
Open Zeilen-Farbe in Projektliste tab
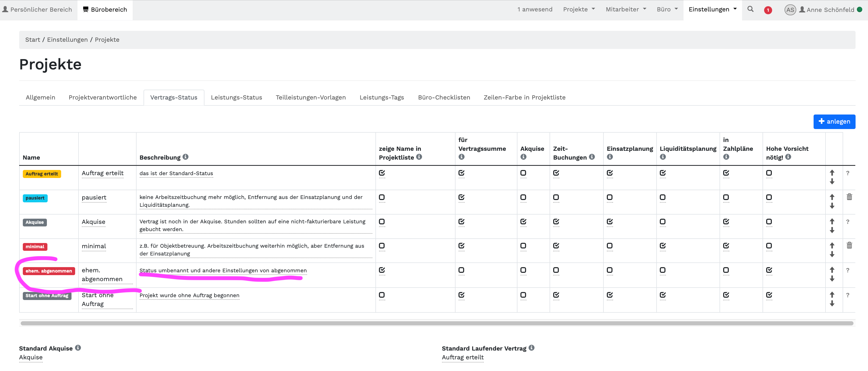click(525, 97)
